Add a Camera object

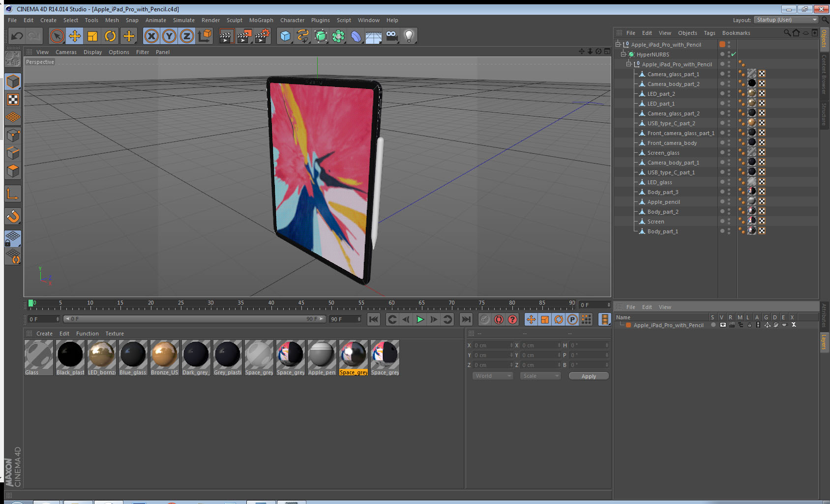pos(391,36)
